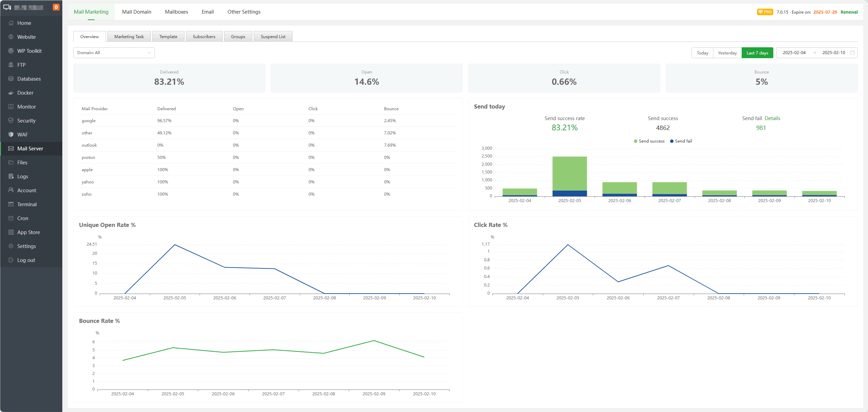868x412 pixels.
Task: Click the App Store grid icon
Action: tap(11, 232)
